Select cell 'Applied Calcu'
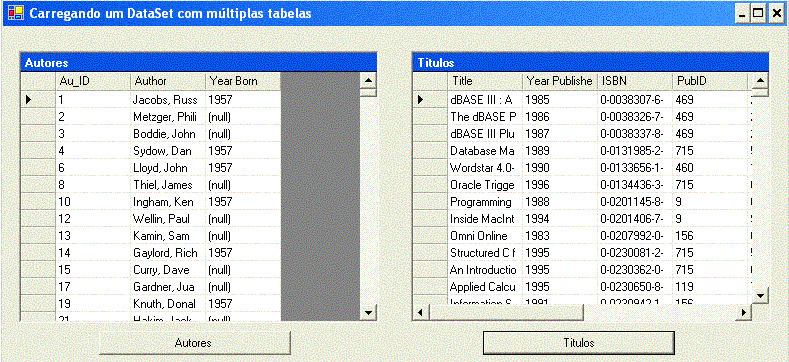The width and height of the screenshot is (789, 362). pos(485,287)
